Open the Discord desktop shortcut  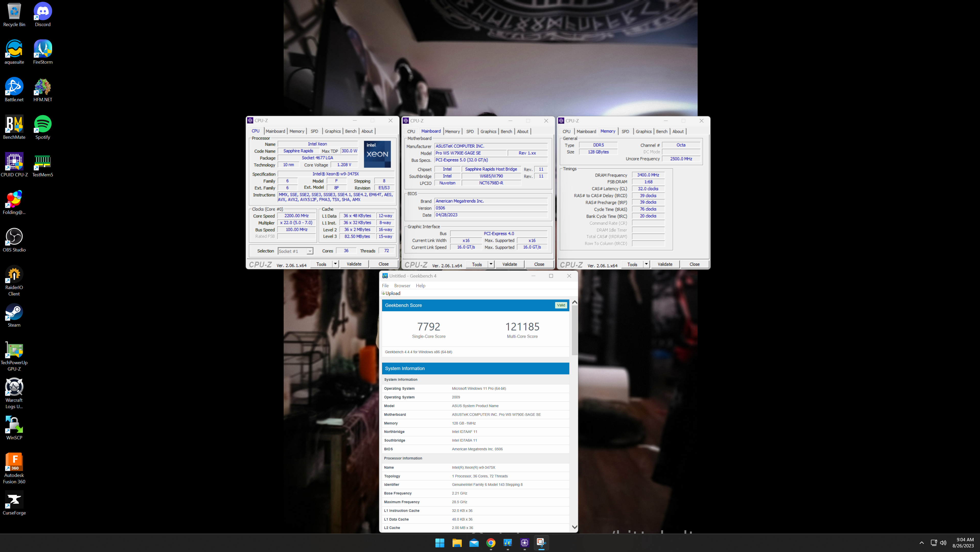tap(43, 15)
